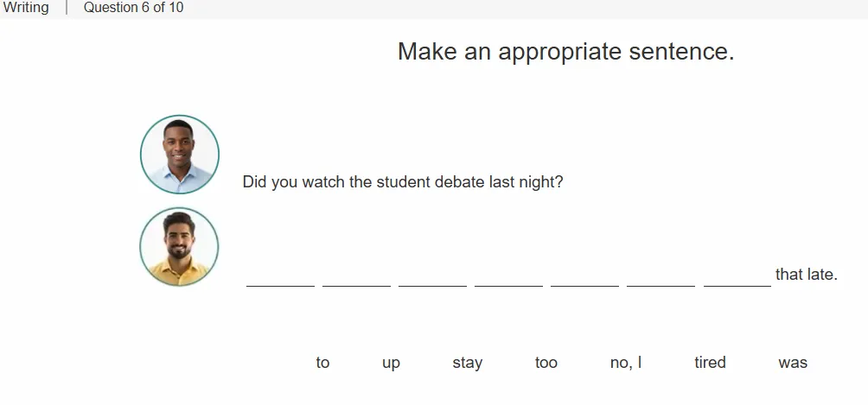Screen dimensions: 868x405
Task: Select the word tile "to"
Action: 322,363
